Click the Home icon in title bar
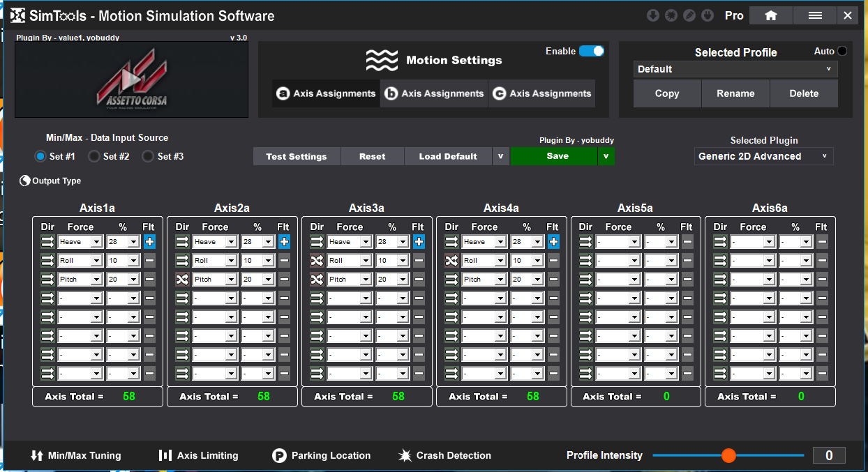 (x=770, y=15)
